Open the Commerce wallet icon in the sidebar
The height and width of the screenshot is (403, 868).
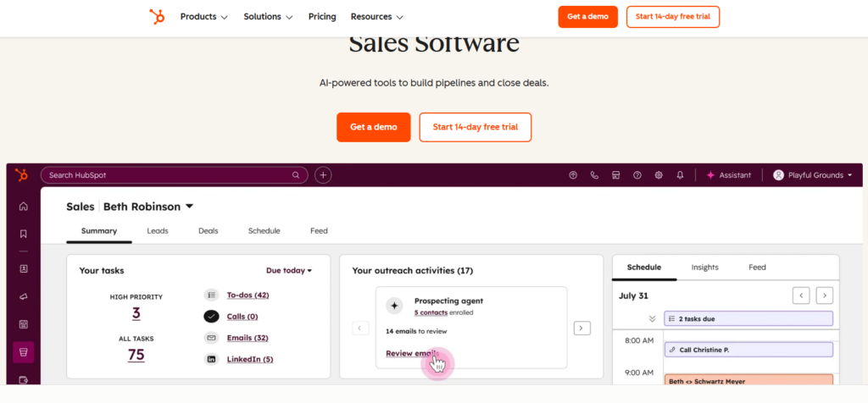23,380
